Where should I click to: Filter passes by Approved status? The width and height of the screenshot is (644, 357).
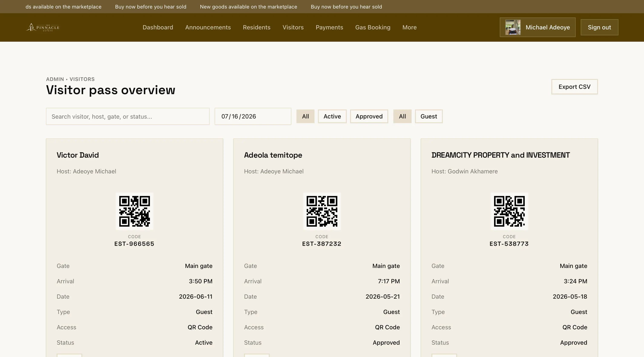tap(369, 116)
